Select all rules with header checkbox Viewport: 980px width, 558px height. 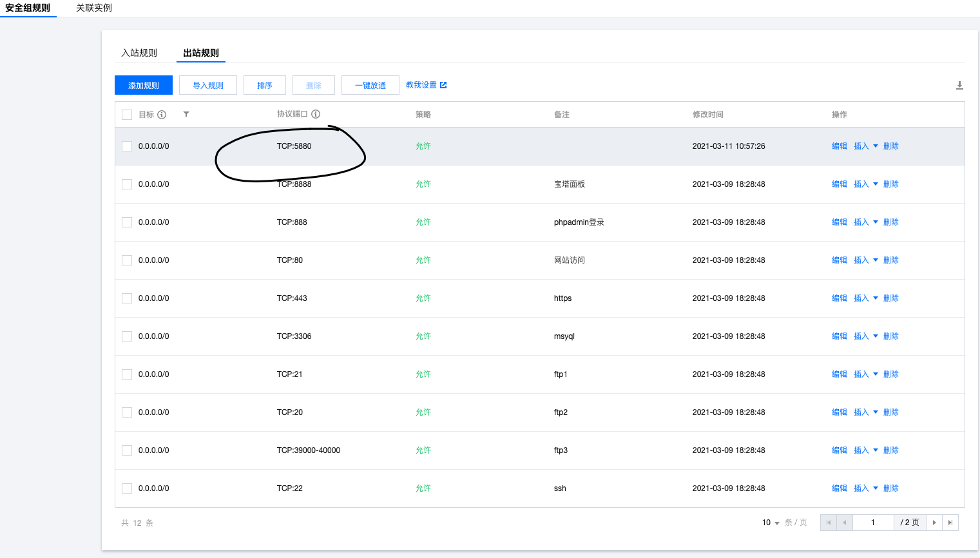click(127, 115)
